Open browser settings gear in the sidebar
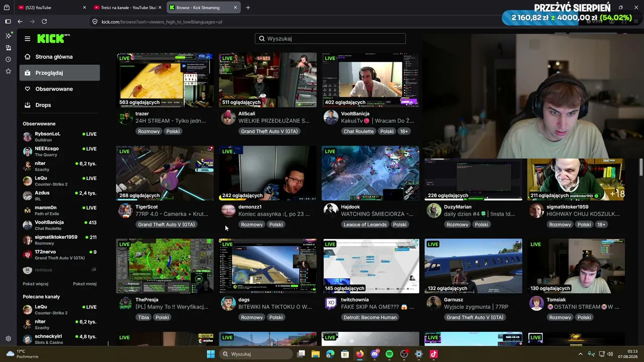Image resolution: width=644 pixels, height=362 pixels. coord(8,338)
